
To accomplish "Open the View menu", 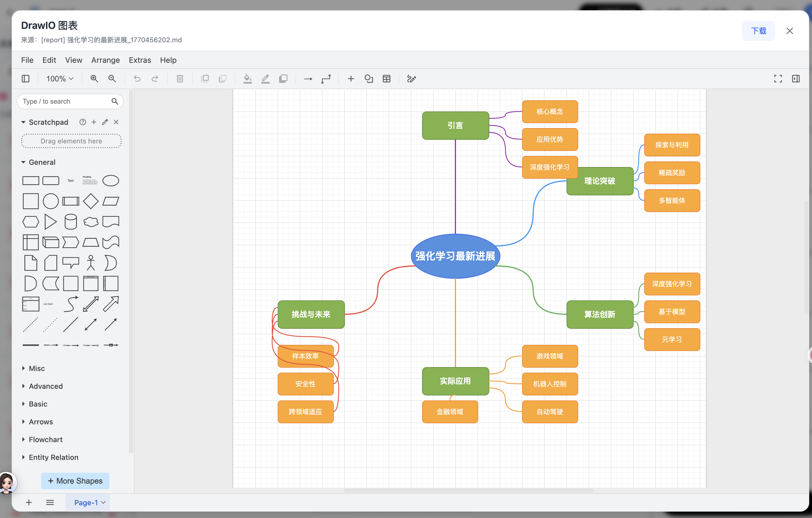I will [x=74, y=60].
